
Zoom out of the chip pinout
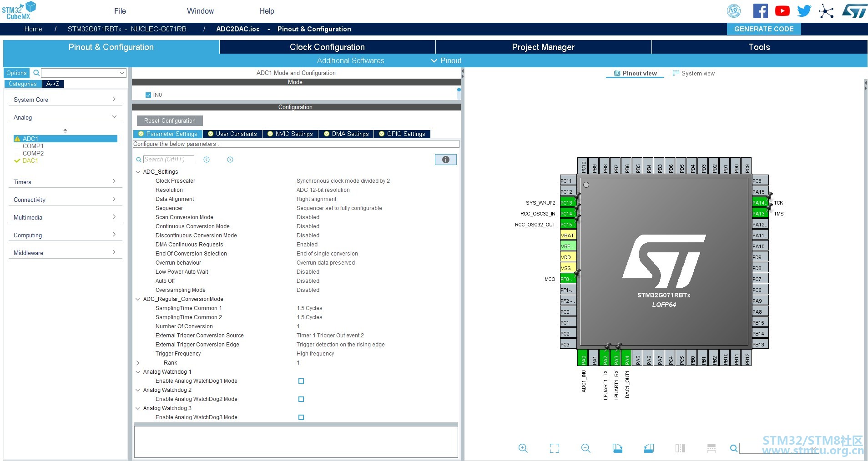[585, 448]
